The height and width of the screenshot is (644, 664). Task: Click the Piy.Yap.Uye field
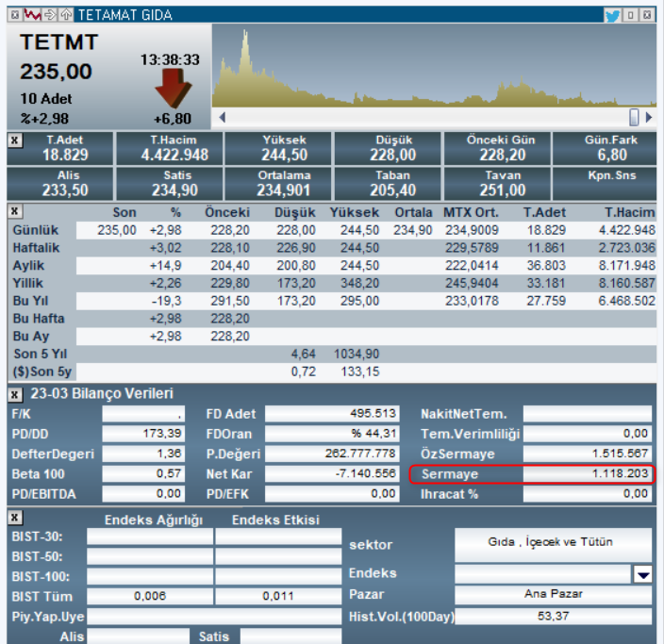214,617
